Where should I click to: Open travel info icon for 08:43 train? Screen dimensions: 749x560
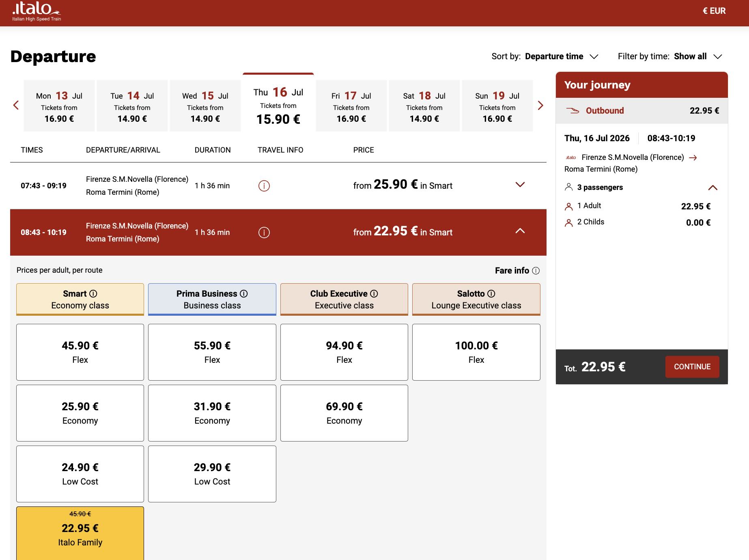[264, 233]
